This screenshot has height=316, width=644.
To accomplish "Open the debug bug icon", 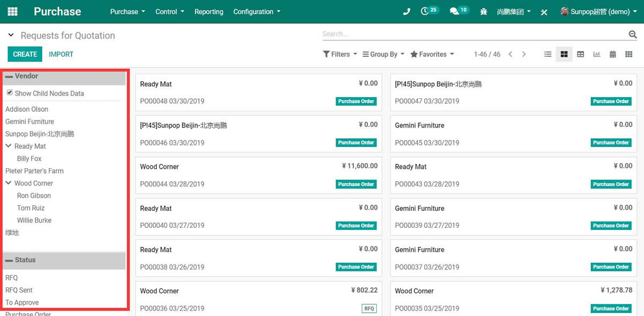I will point(484,12).
